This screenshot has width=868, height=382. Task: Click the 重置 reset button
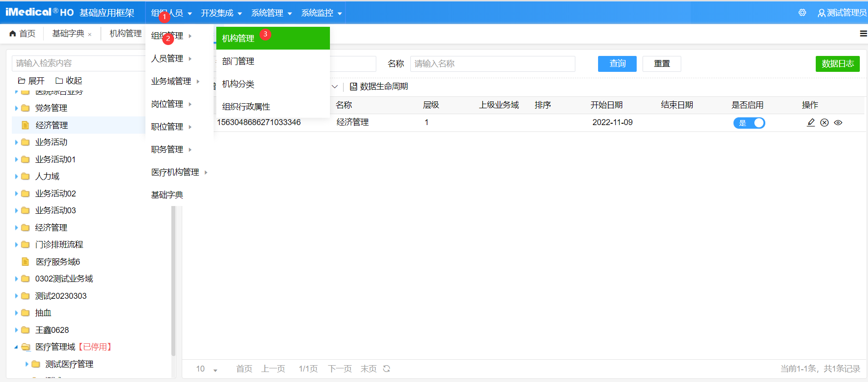[x=662, y=64]
